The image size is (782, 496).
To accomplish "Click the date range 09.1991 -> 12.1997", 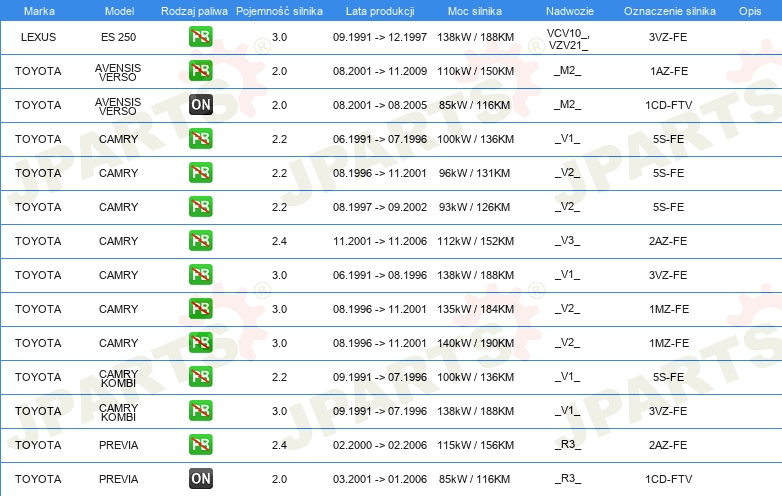I will [x=380, y=37].
